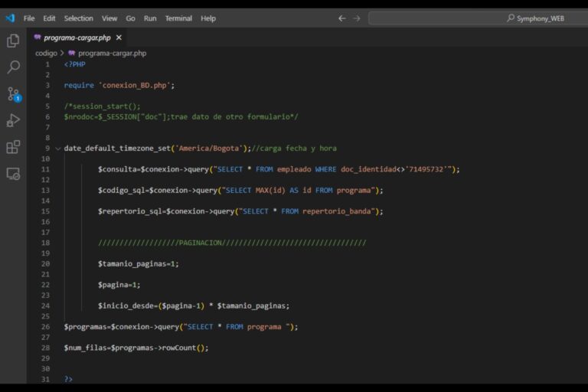Open the File menu
Image resolution: width=588 pixels, height=392 pixels.
coord(29,18)
